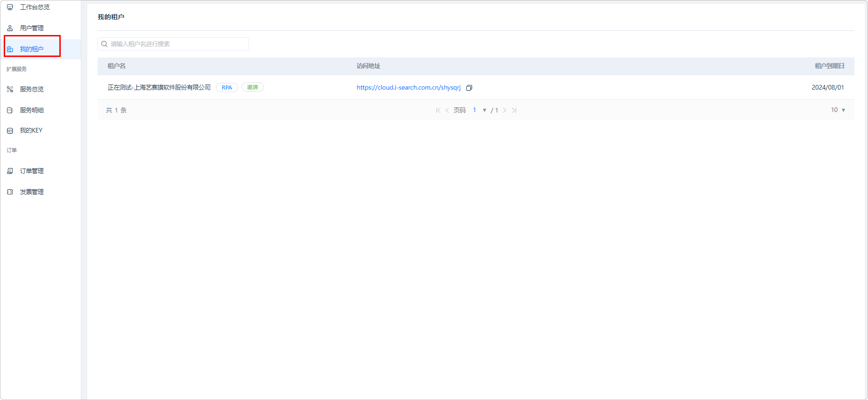Screen dimensions: 868x400
Task: Click the 服务明细 sidebar icon
Action: [10, 110]
